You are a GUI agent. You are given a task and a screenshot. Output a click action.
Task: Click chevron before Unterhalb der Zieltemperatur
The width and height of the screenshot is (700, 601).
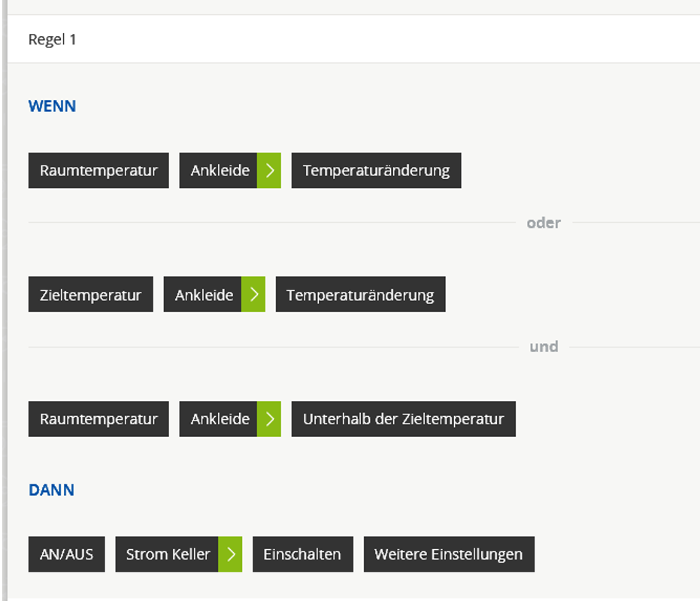(268, 419)
